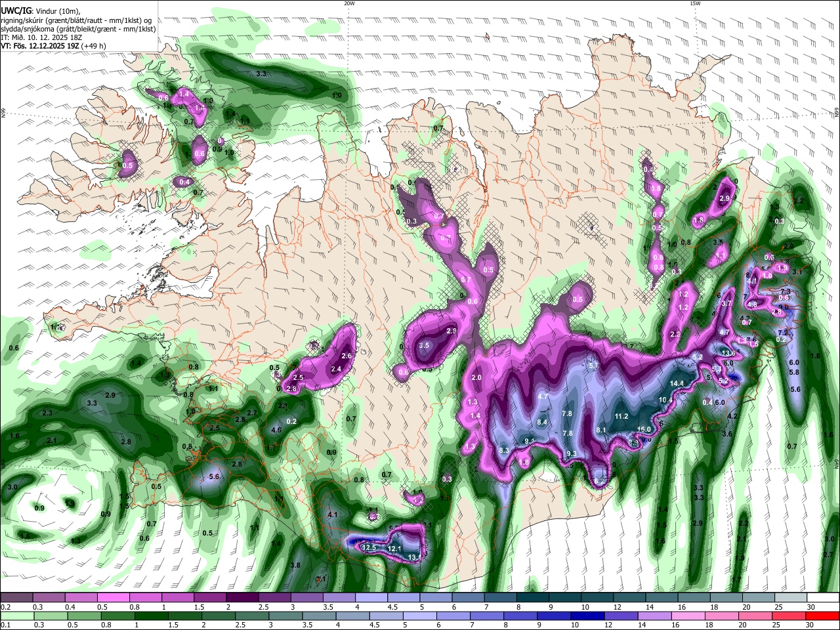Click the white legend swatch between 25 and 30
Screen dimensions: 840x630
point(791,597)
